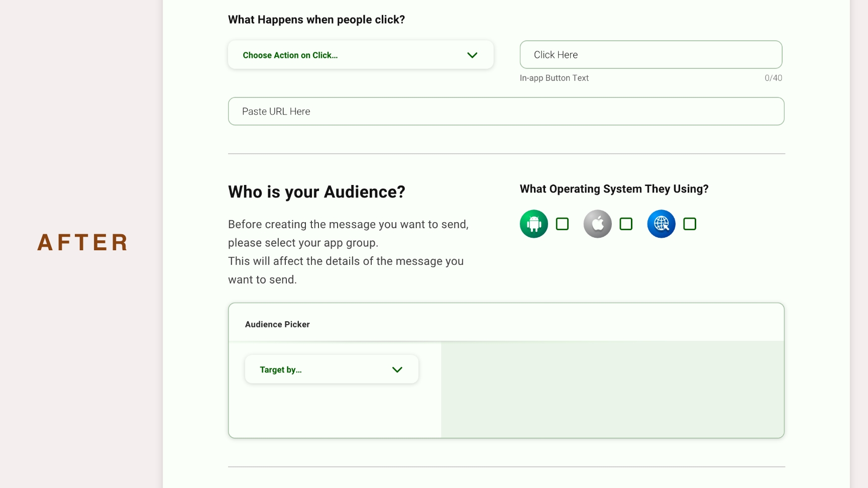868x488 pixels.
Task: Click What Happens when people click? heading
Action: pos(316,20)
